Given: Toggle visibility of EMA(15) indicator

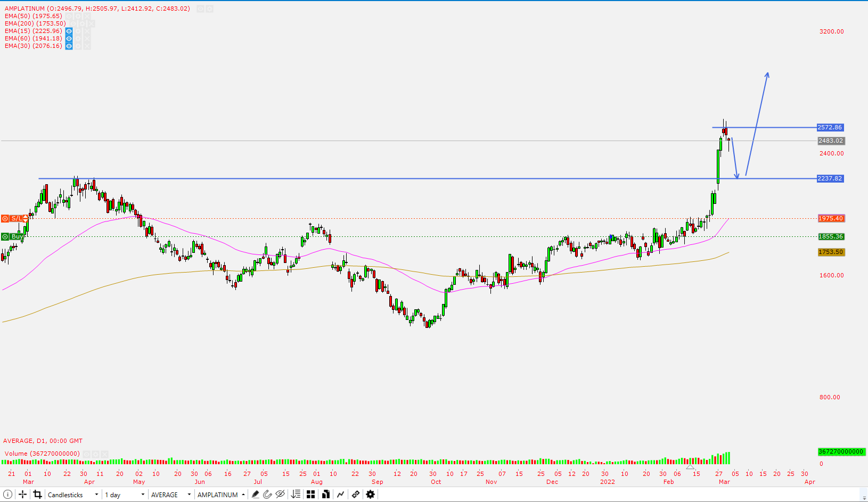Looking at the screenshot, I should pyautogui.click(x=69, y=31).
